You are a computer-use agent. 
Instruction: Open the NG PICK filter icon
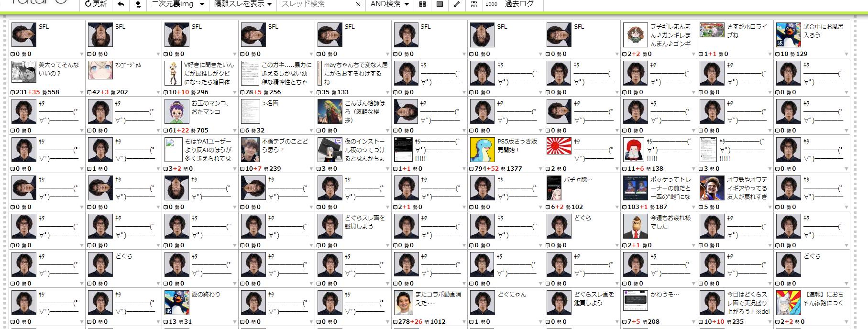click(x=474, y=4)
